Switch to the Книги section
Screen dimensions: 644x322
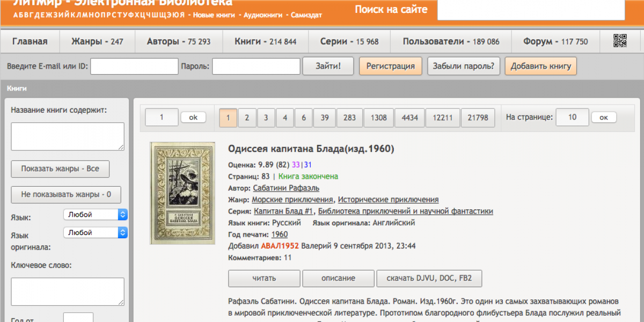266,41
